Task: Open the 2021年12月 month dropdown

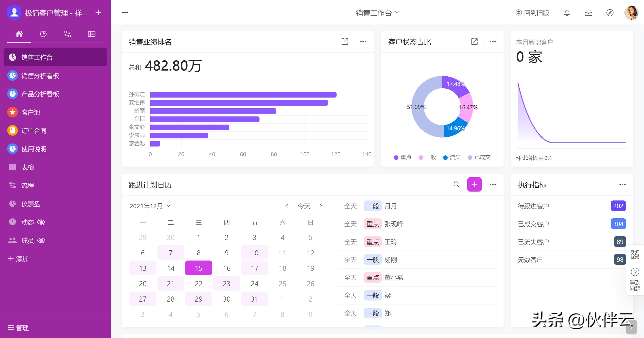Action: [x=150, y=206]
